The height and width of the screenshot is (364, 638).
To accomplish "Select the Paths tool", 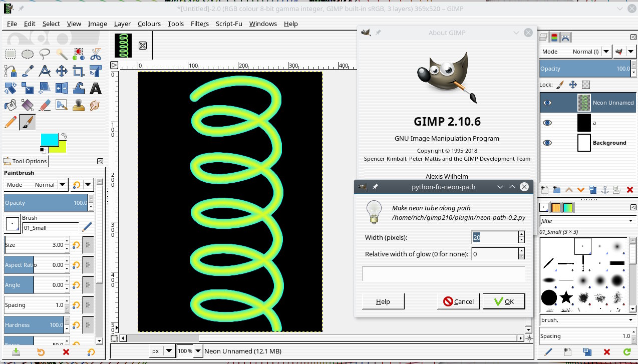I will tap(11, 71).
